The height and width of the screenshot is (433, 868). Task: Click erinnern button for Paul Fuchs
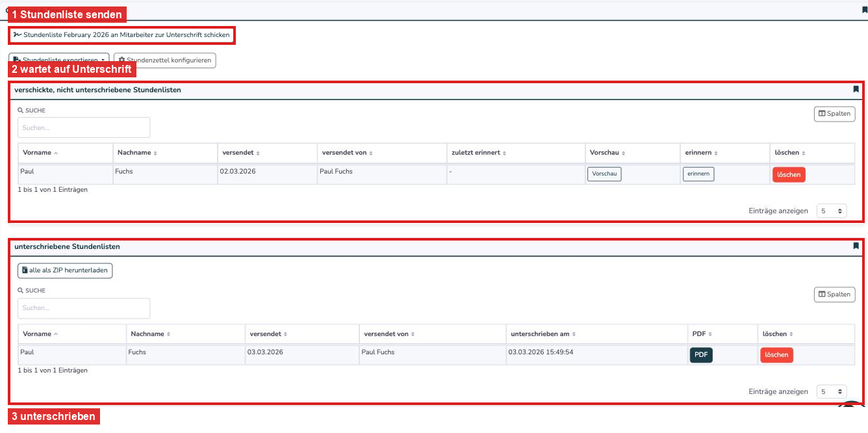pos(698,174)
